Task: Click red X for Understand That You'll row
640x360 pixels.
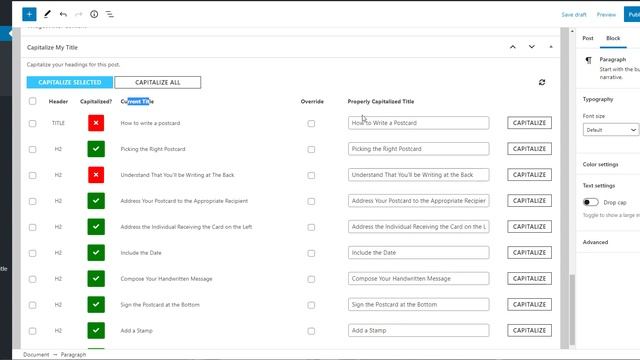Action: pos(96,175)
